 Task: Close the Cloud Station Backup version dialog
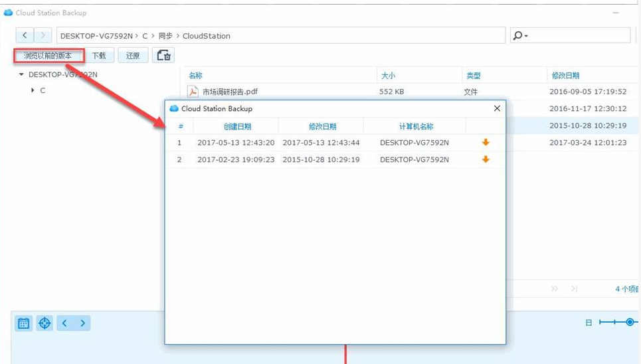pos(497,108)
